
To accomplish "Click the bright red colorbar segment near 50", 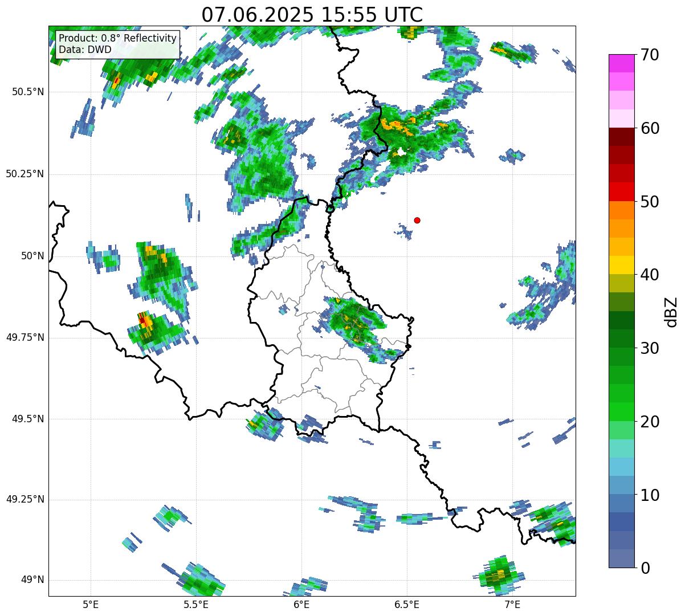I will point(622,192).
